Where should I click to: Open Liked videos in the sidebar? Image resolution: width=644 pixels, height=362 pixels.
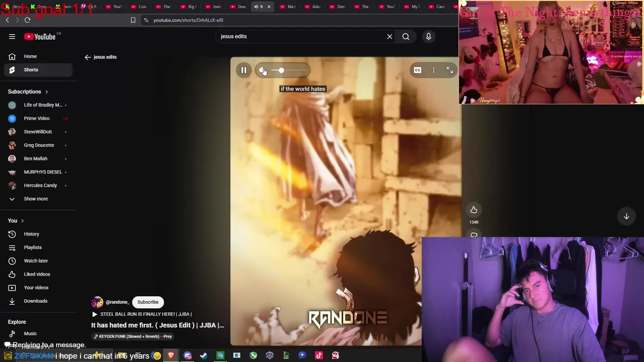coord(39,274)
